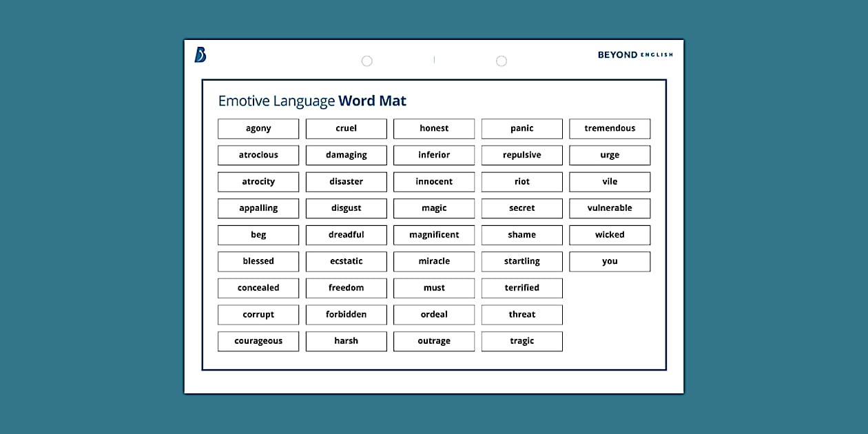Click the word 'magnificent'
The image size is (868, 434).
pyautogui.click(x=433, y=235)
